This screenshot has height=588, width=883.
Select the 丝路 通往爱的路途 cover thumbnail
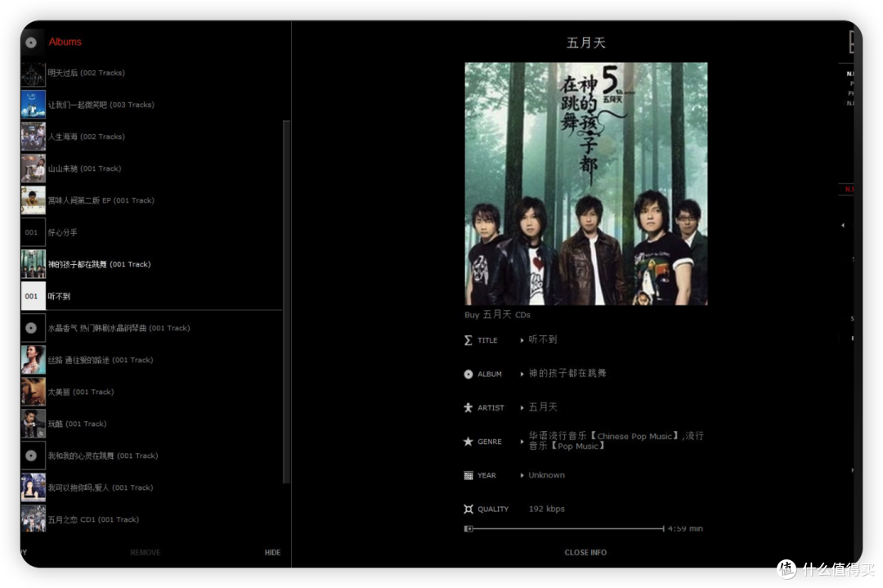coord(34,360)
